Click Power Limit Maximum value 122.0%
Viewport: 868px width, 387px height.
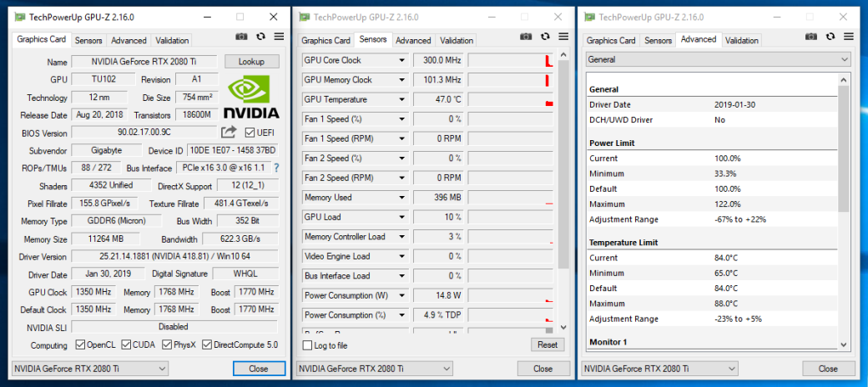728,204
